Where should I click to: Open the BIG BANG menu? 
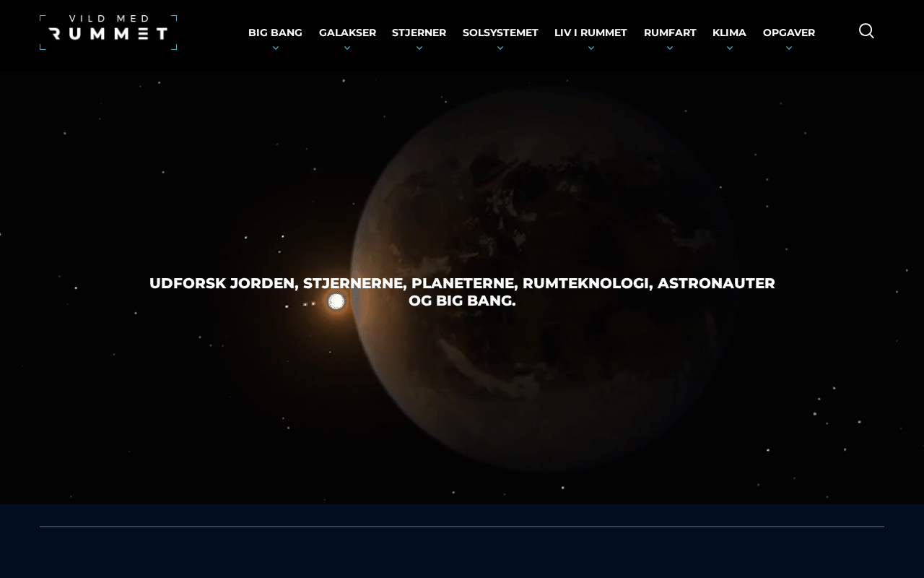coord(275,33)
